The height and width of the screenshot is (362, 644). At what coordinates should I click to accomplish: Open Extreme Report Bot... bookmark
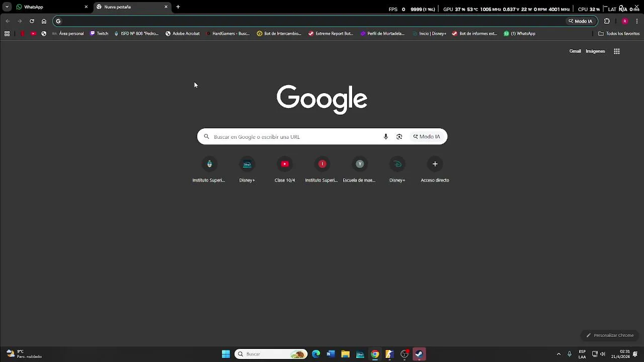click(331, 34)
